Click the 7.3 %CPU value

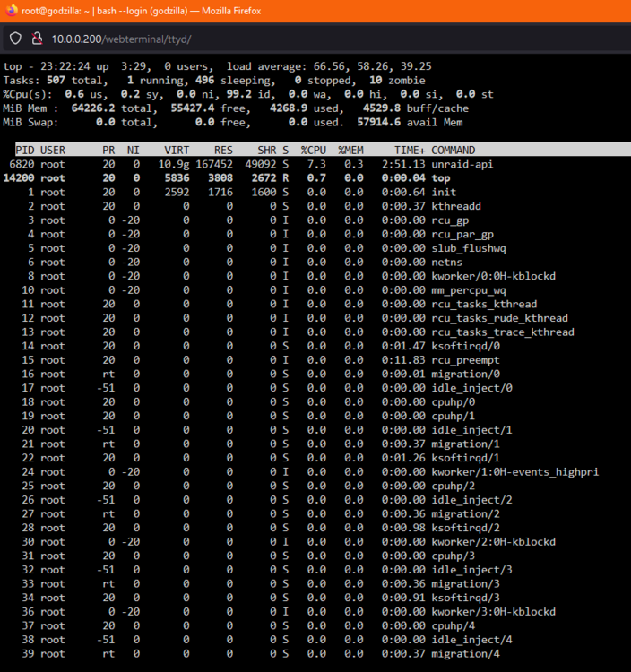(316, 164)
